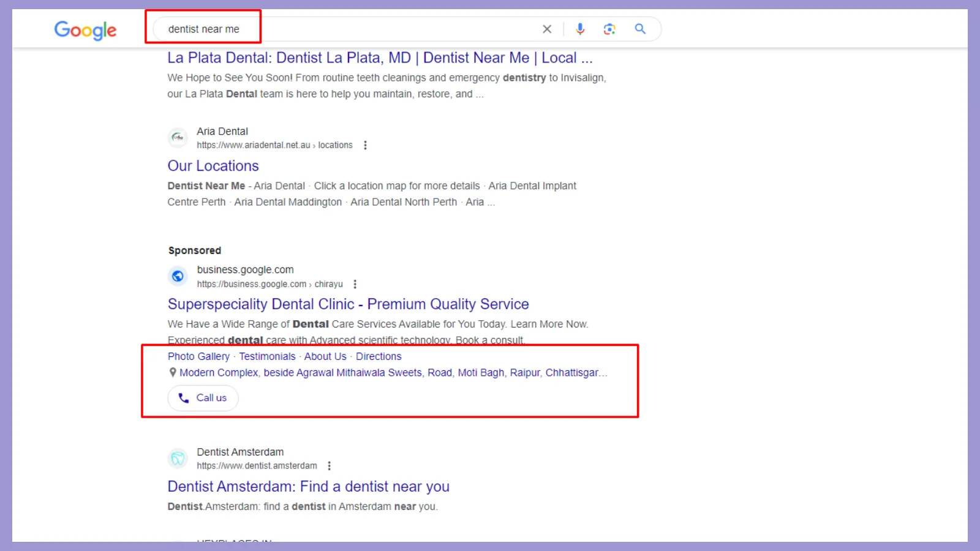Viewport: 980px width, 551px height.
Task: Click the Dentist Amsterdam tooth favicon
Action: click(x=178, y=458)
